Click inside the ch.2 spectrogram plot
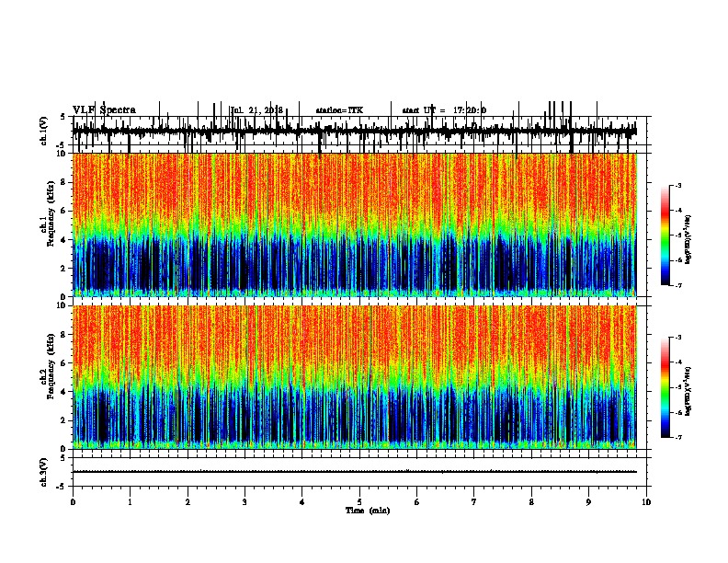Viewport: 728px width, 563px height. pyautogui.click(x=355, y=377)
